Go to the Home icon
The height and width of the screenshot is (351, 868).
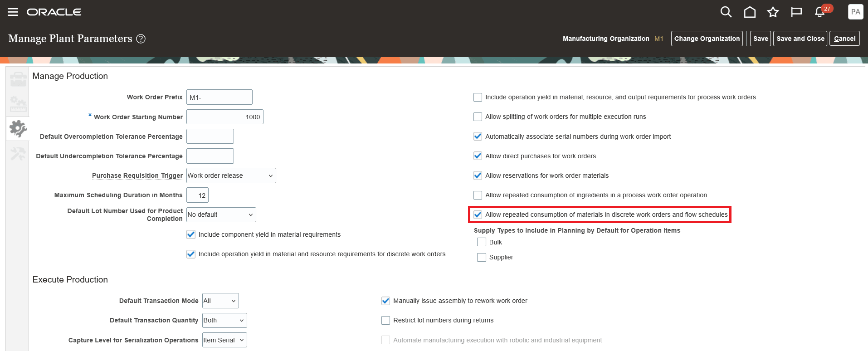[x=750, y=12]
